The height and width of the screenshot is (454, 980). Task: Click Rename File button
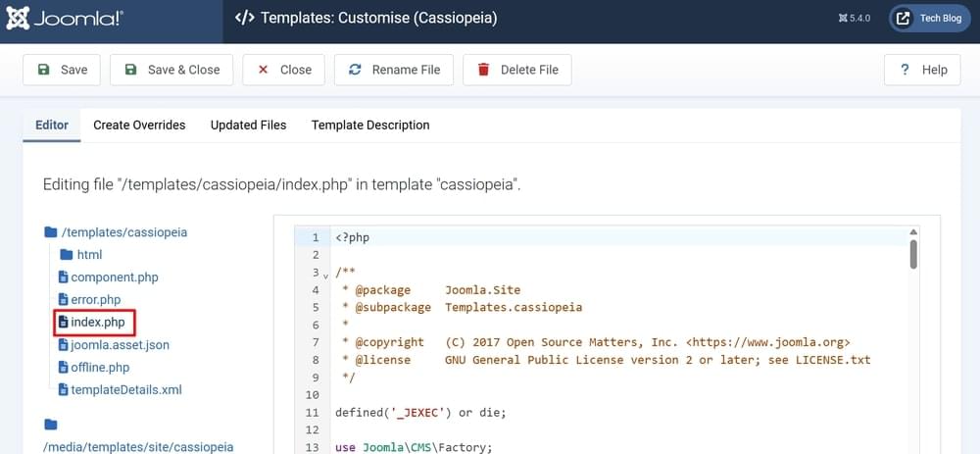pyautogui.click(x=394, y=70)
